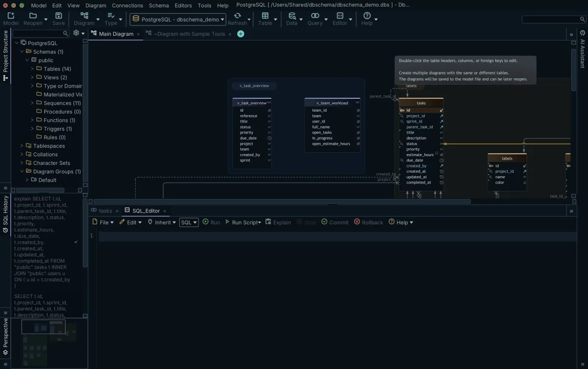Close the Main Diagram tab
Screen dimensions: 588x369
138,34
